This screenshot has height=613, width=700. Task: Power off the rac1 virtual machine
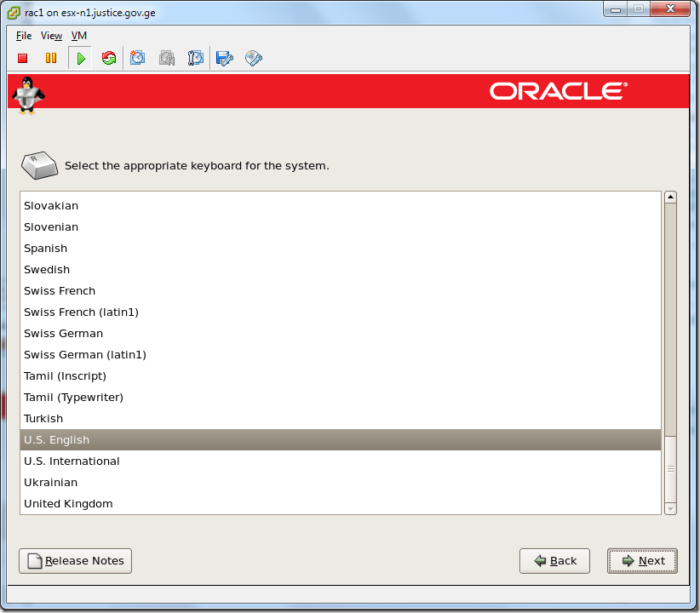coord(22,58)
